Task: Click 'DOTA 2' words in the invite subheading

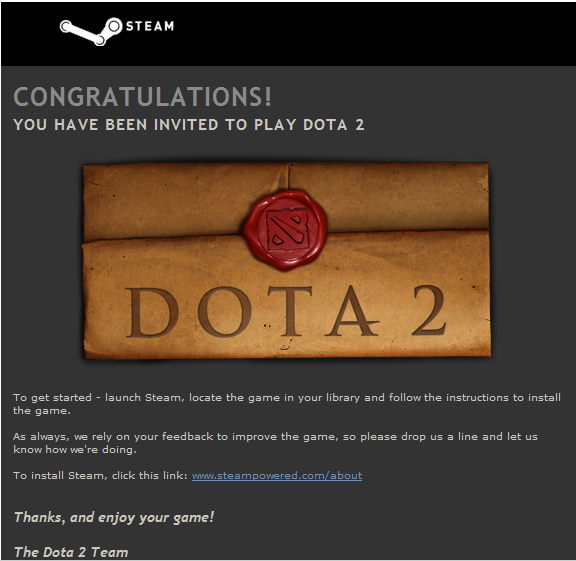Action: pos(334,125)
